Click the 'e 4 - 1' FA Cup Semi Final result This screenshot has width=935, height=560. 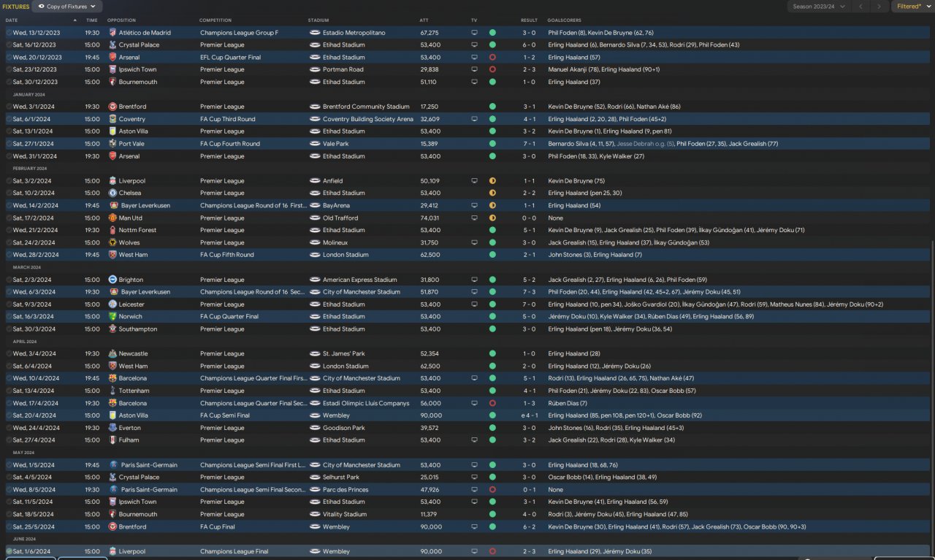pyautogui.click(x=527, y=415)
